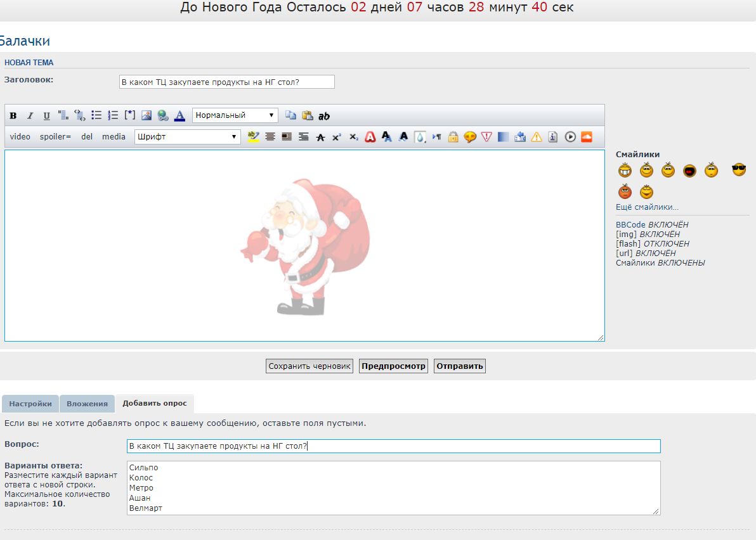Click the yellow warning triangle icon
Screen dimensions: 756x540
pyautogui.click(x=537, y=137)
